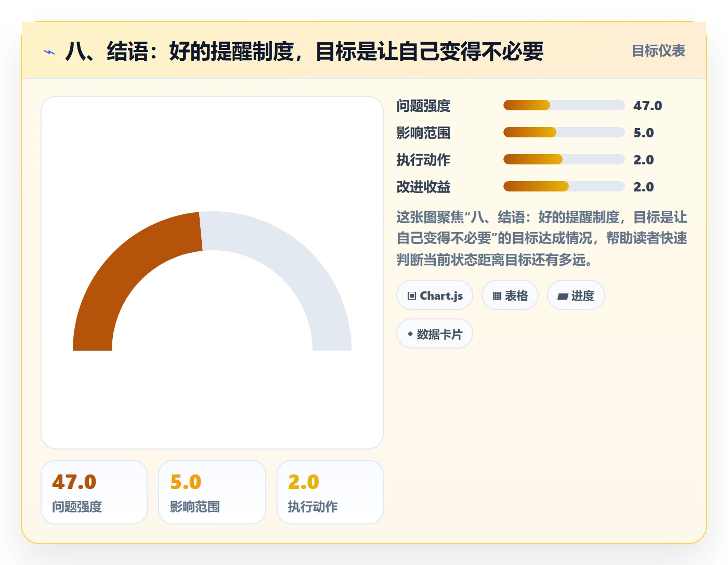Click the 5.0 value beside 影响范围 bar
Viewport: 728px width, 565px height.
[643, 133]
